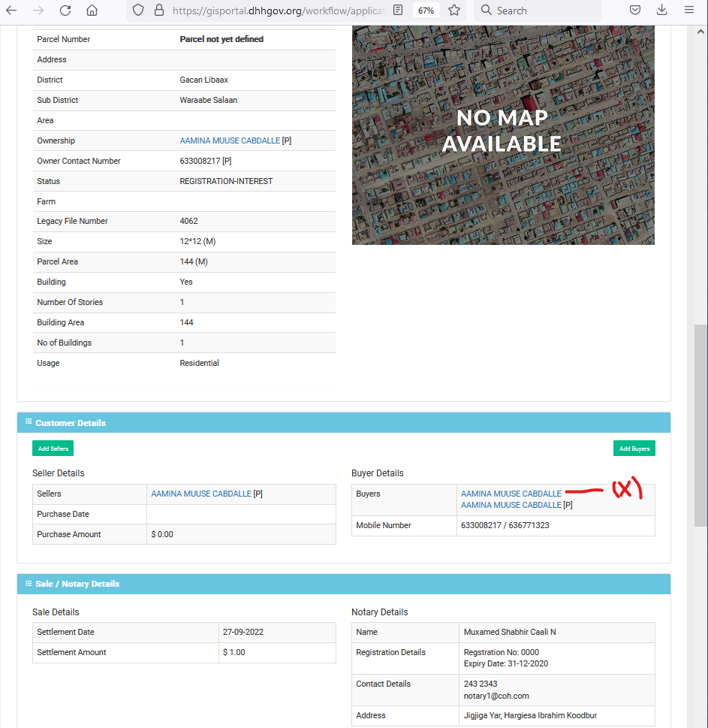Click the browser Search box
Screen dimensions: 708x728
point(538,11)
